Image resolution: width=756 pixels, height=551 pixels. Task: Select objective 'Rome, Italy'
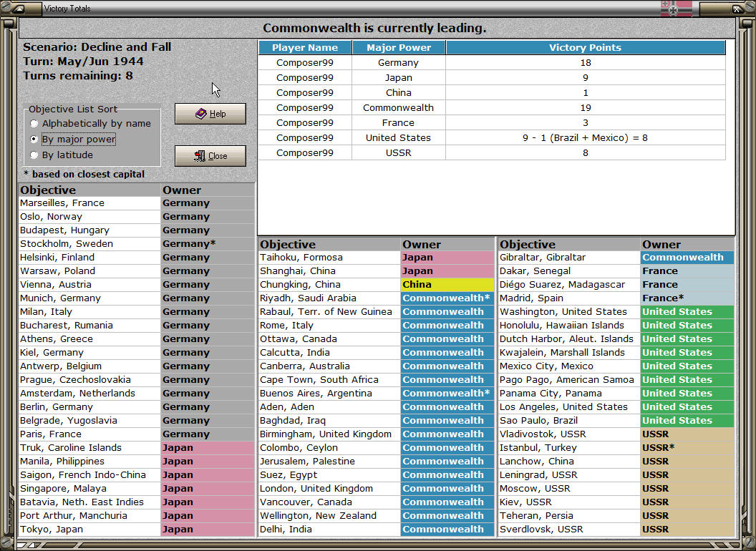(x=329, y=326)
